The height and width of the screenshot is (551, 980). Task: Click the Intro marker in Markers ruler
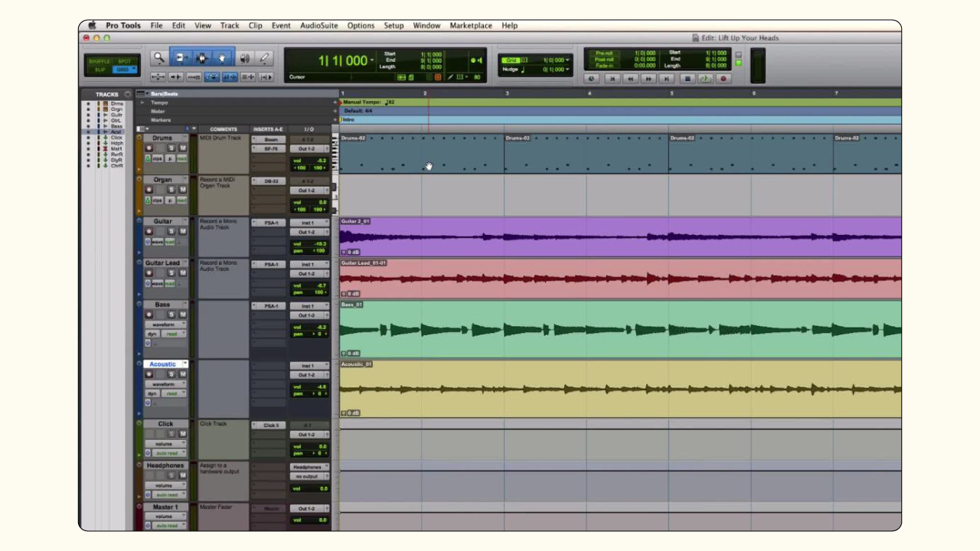point(348,119)
